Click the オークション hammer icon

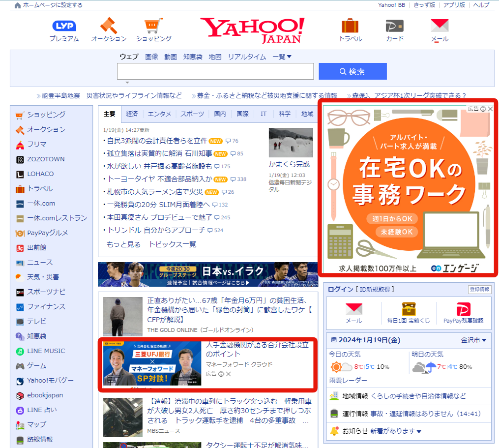109,25
